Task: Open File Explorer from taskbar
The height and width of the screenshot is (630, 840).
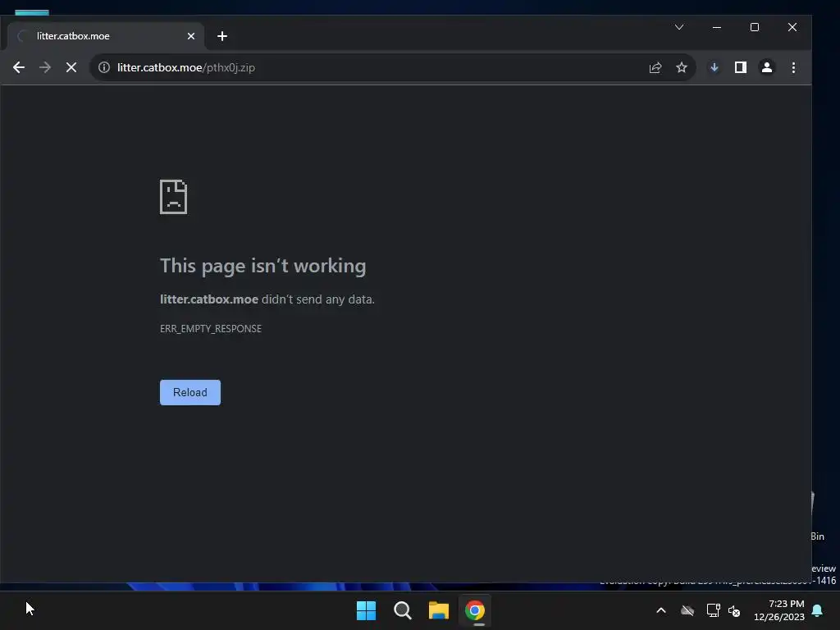Action: [x=438, y=610]
